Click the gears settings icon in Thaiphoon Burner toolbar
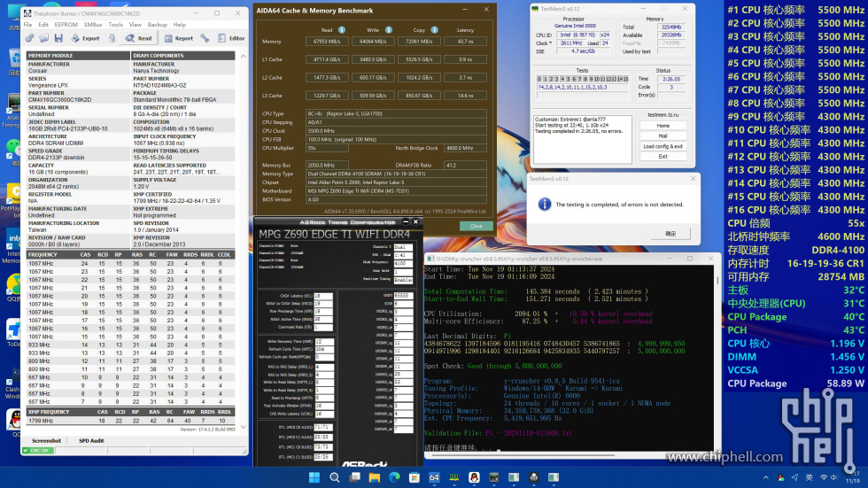 [x=30, y=38]
